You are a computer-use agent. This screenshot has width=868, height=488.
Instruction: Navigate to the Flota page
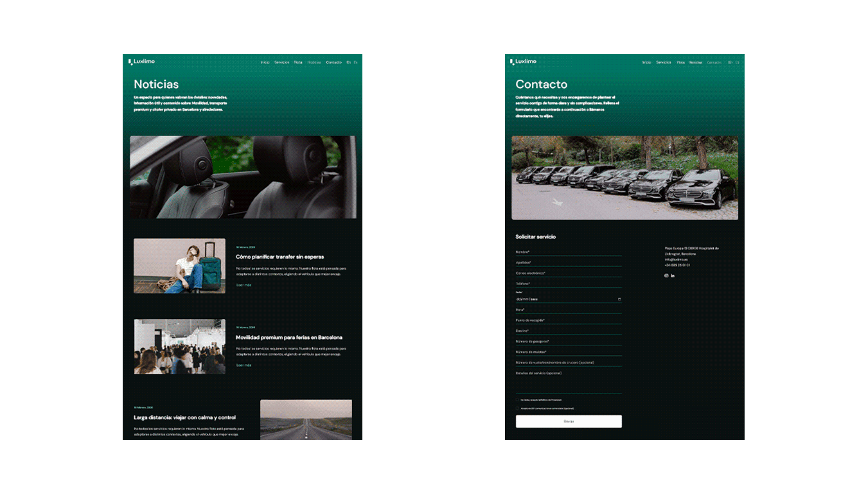pos(297,62)
